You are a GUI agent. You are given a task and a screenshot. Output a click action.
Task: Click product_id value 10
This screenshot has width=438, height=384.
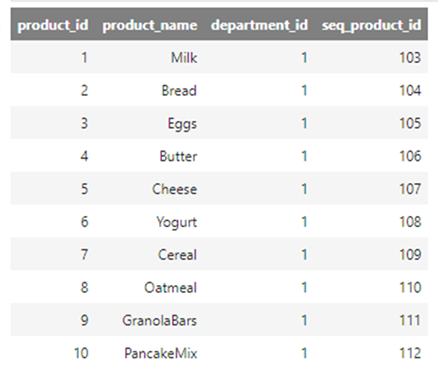81,353
